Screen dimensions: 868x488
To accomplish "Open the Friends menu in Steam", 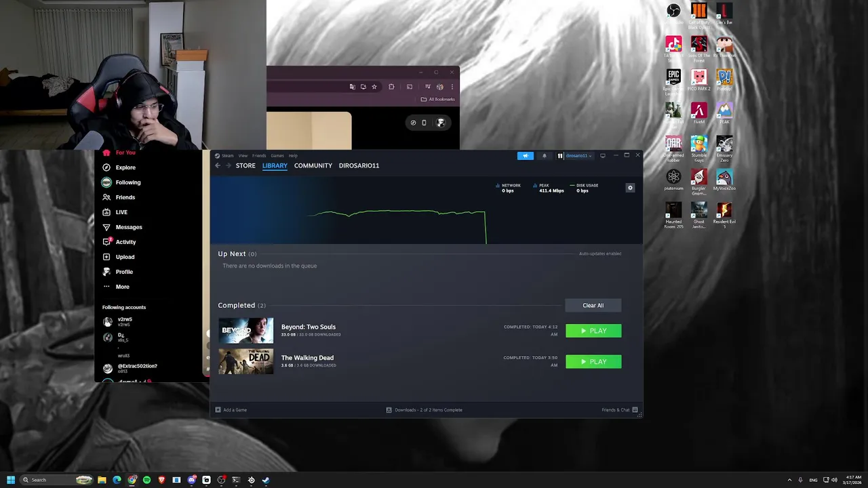I will point(259,156).
